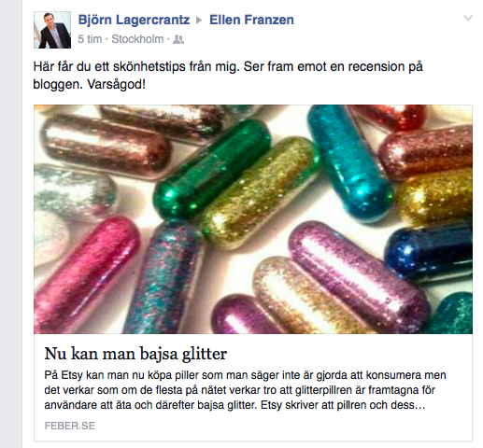Click the Stockholm location link
This screenshot has height=448, width=483.
click(137, 39)
